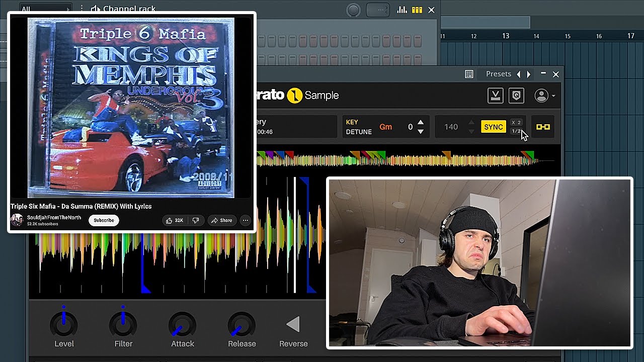Viewport: 644px width, 362px height.
Task: Close the Serato Sample plugin window
Action: tap(555, 74)
